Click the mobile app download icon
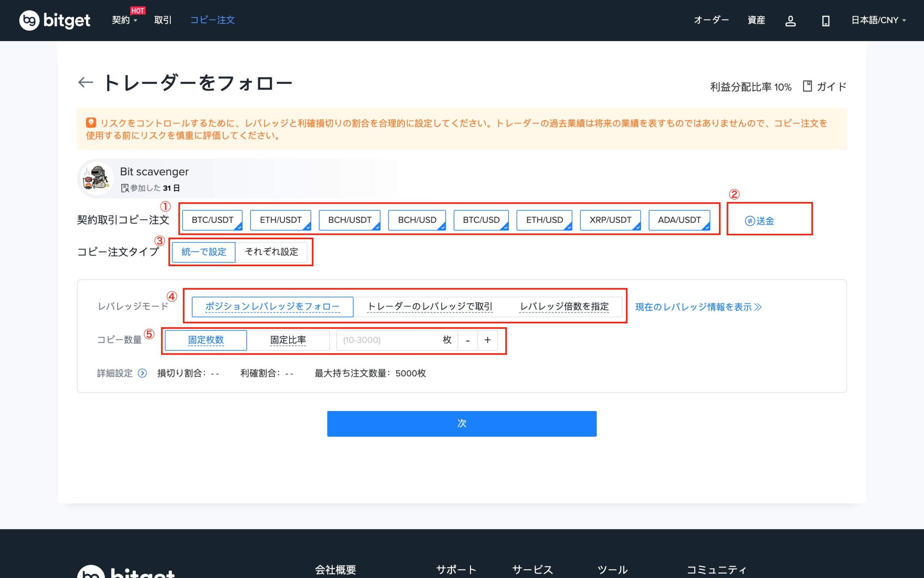Screen dimensions: 924x578 (x=825, y=21)
